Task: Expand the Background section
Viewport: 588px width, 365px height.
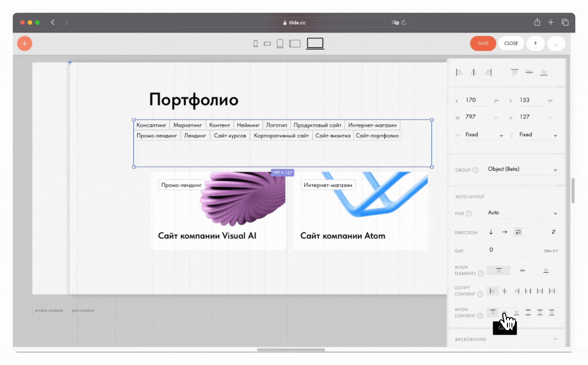Action: click(506, 339)
